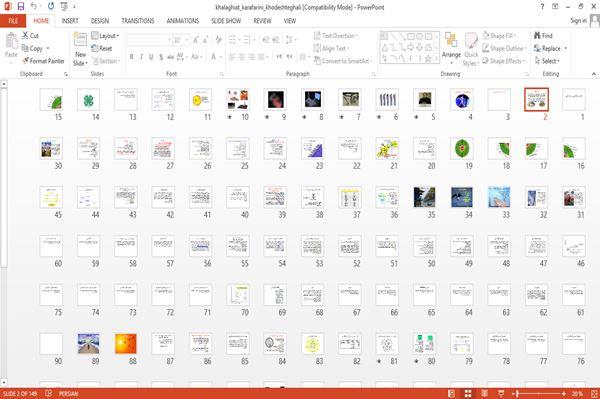Click PERSIAN language in status bar
The height and width of the screenshot is (399, 600).
click(68, 394)
